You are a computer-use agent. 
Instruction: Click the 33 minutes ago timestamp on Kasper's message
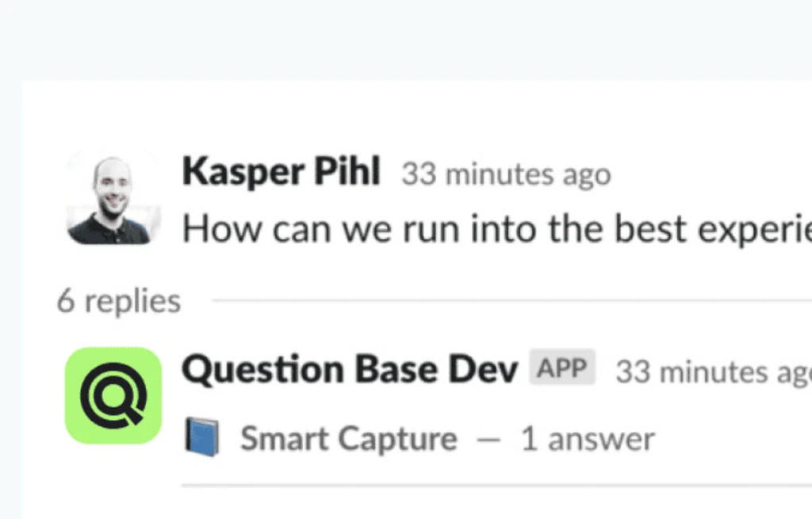pos(505,174)
